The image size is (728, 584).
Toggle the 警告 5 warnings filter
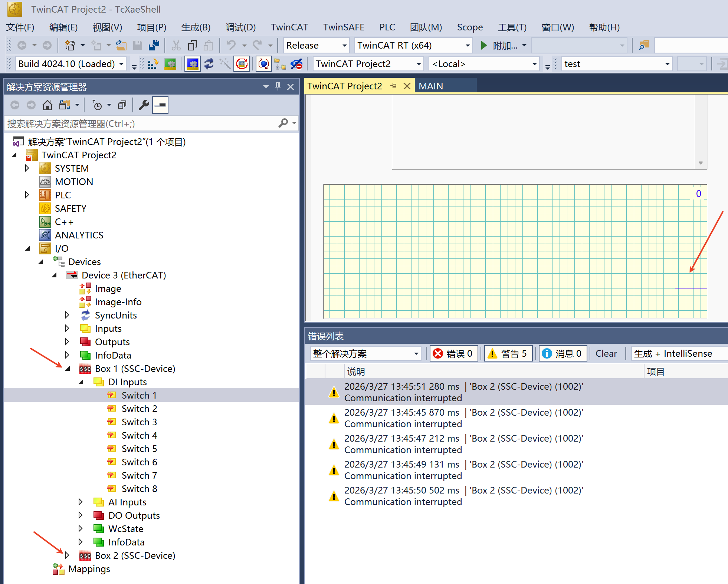click(508, 353)
